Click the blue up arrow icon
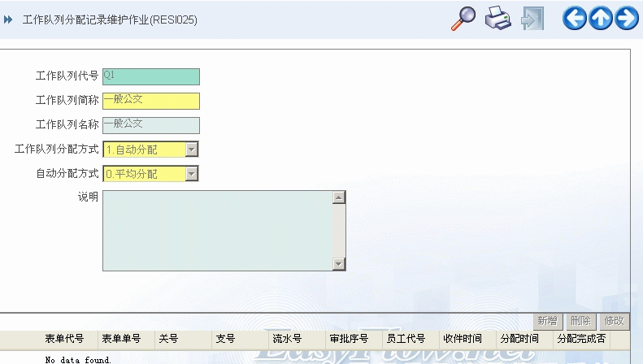Screen dimensions: 643x364 (601, 19)
